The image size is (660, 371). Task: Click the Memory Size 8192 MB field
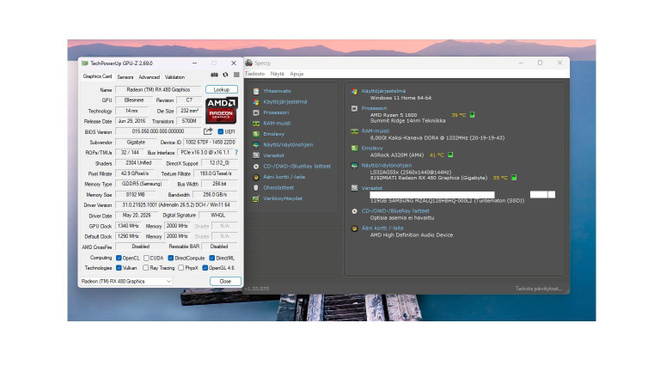click(136, 195)
